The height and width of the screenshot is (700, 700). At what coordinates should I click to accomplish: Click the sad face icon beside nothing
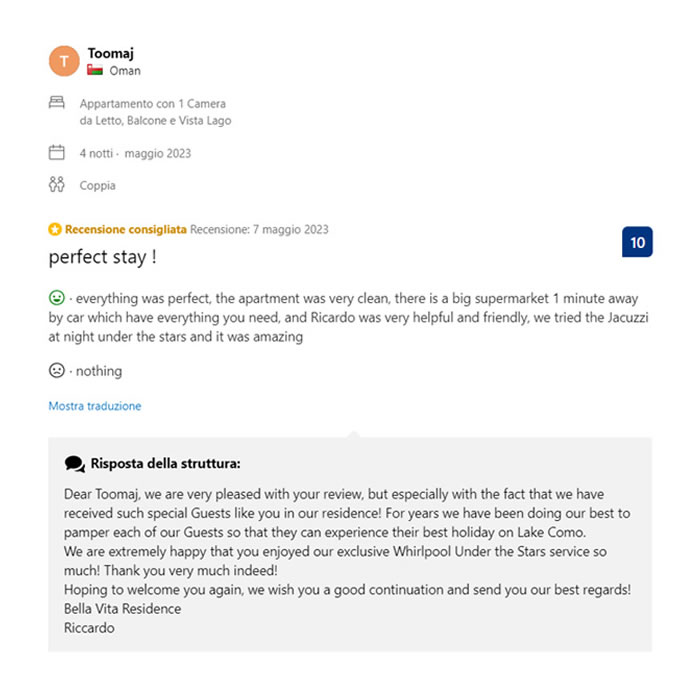57,370
